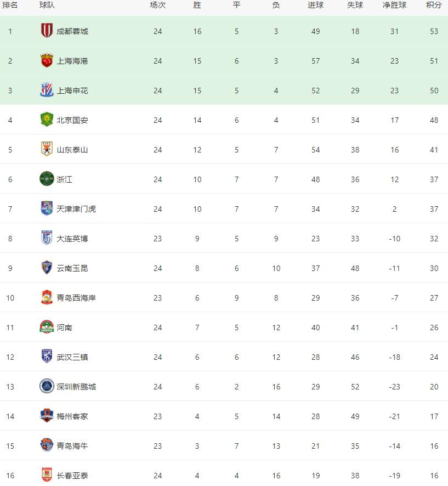The image size is (448, 486).
Task: Click the 上海海港 team crest
Action: pyautogui.click(x=47, y=60)
